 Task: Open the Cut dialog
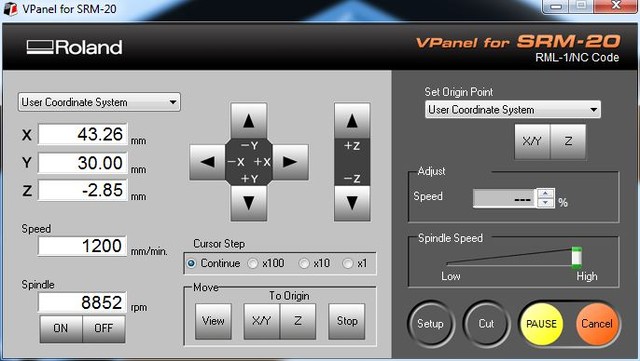pyautogui.click(x=486, y=324)
